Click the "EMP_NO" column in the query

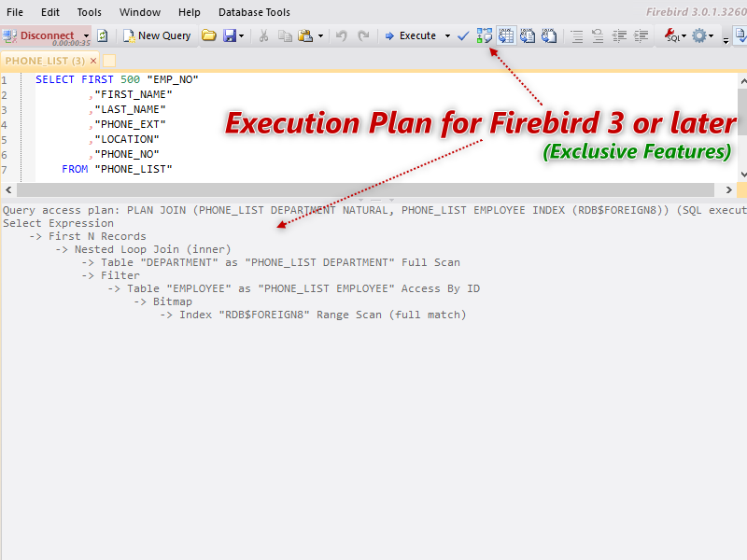pyautogui.click(x=173, y=79)
